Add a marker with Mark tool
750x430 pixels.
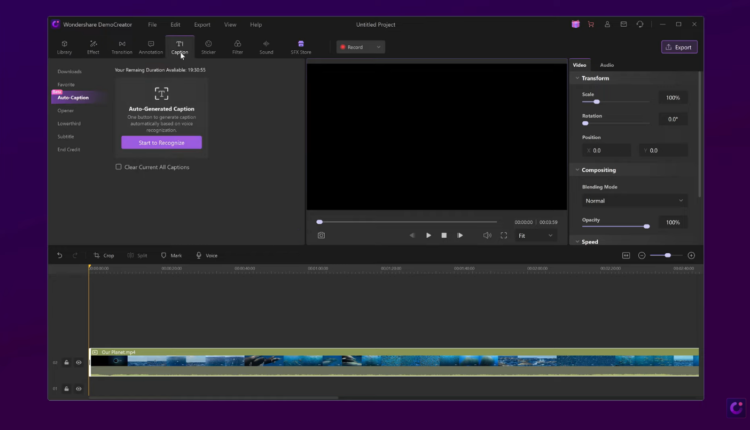(171, 255)
